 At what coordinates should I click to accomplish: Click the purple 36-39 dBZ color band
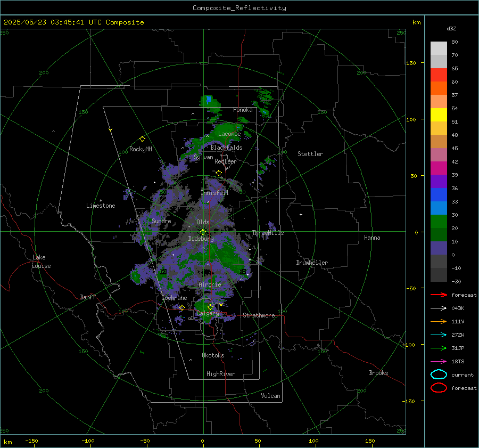click(439, 181)
